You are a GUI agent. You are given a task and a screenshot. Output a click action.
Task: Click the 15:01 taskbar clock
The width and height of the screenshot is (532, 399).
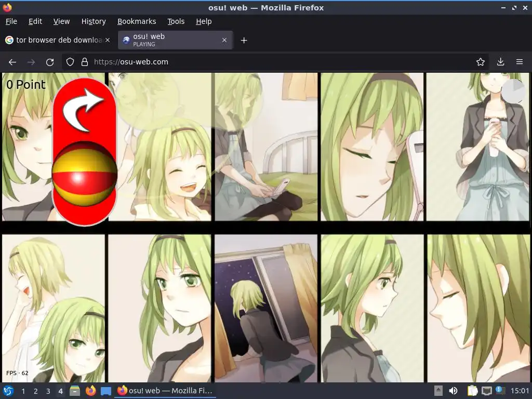tap(520, 391)
